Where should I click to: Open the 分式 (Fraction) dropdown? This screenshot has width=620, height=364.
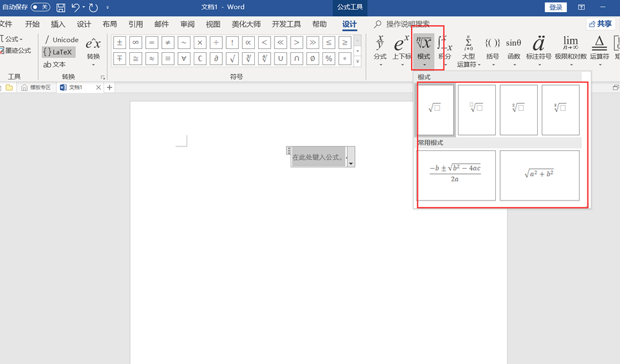[380, 50]
